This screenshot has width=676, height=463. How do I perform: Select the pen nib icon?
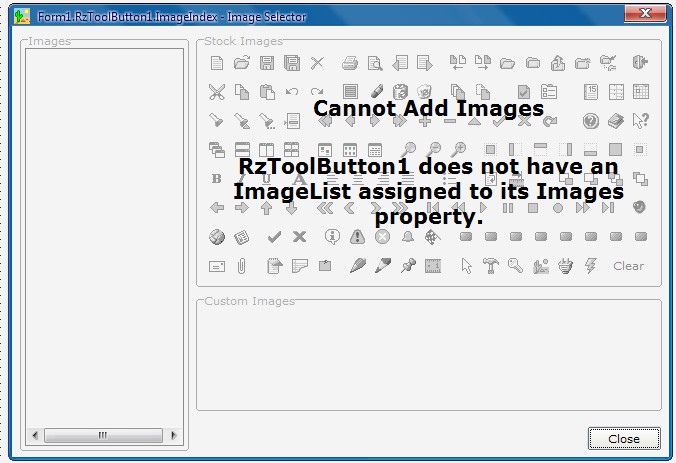(358, 266)
